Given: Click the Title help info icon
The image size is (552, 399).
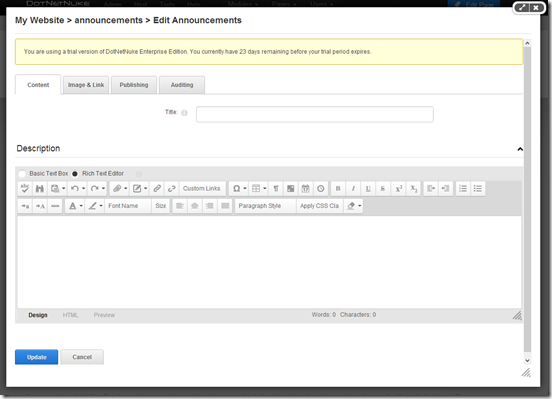Looking at the screenshot, I should [184, 113].
